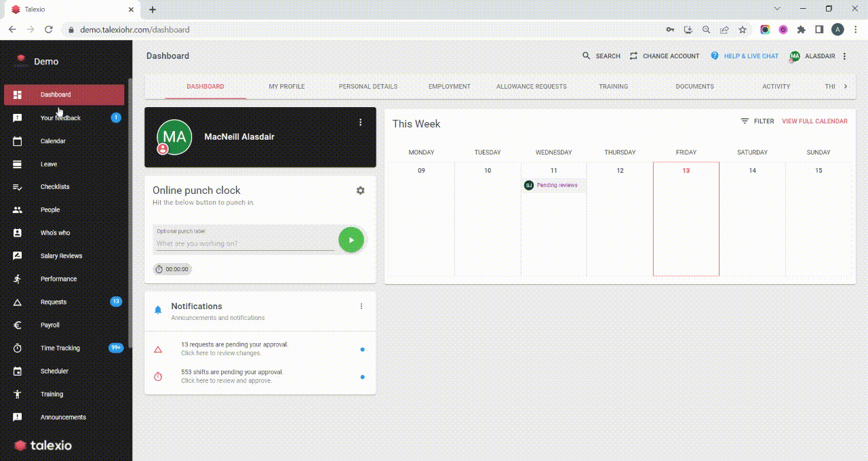Reload the page in Chrome
868x461 pixels.
coord(48,30)
